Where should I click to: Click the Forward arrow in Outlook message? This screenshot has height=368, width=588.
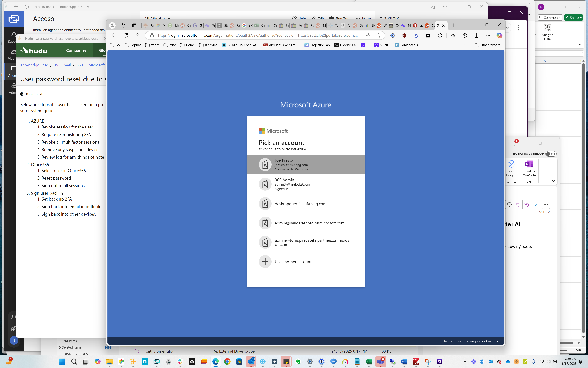535,204
